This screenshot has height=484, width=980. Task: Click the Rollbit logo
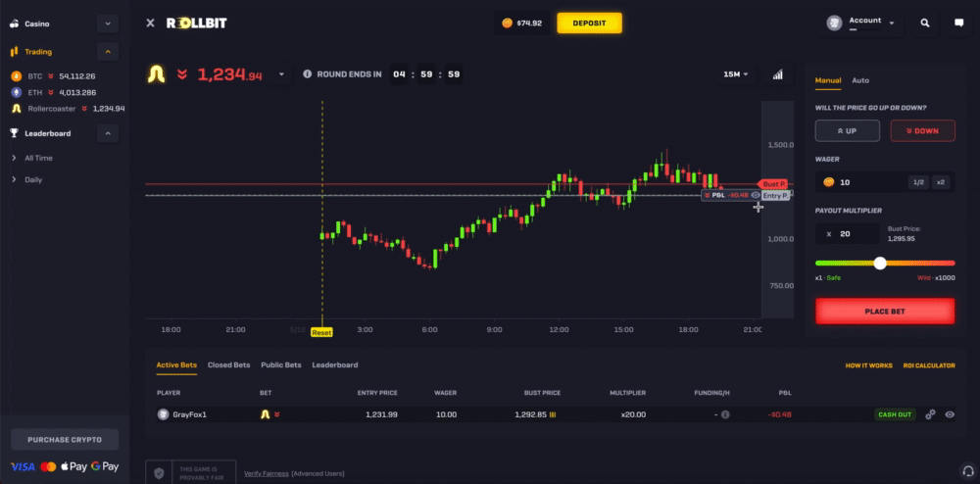pyautogui.click(x=196, y=24)
